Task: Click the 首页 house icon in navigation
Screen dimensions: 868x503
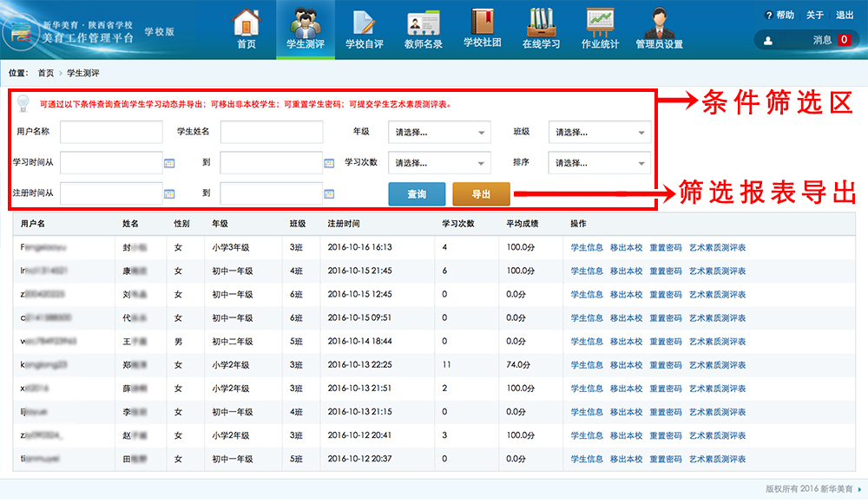Action: 247,22
